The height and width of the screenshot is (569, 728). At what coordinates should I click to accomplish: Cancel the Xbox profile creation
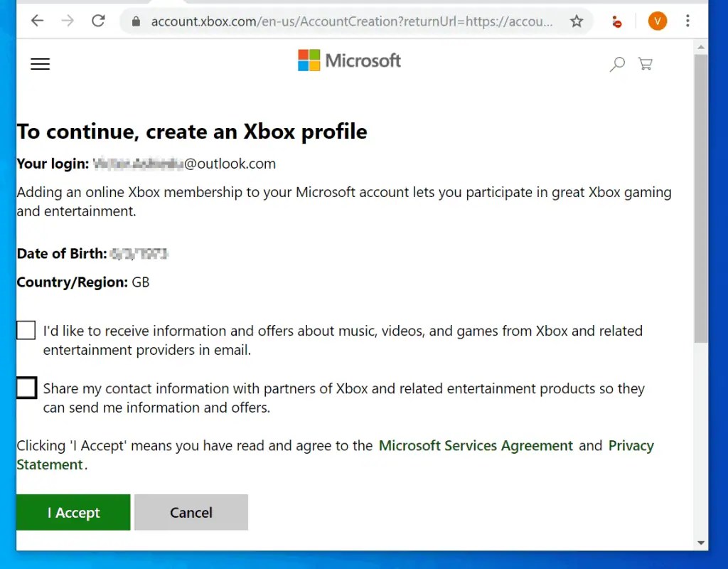click(191, 512)
